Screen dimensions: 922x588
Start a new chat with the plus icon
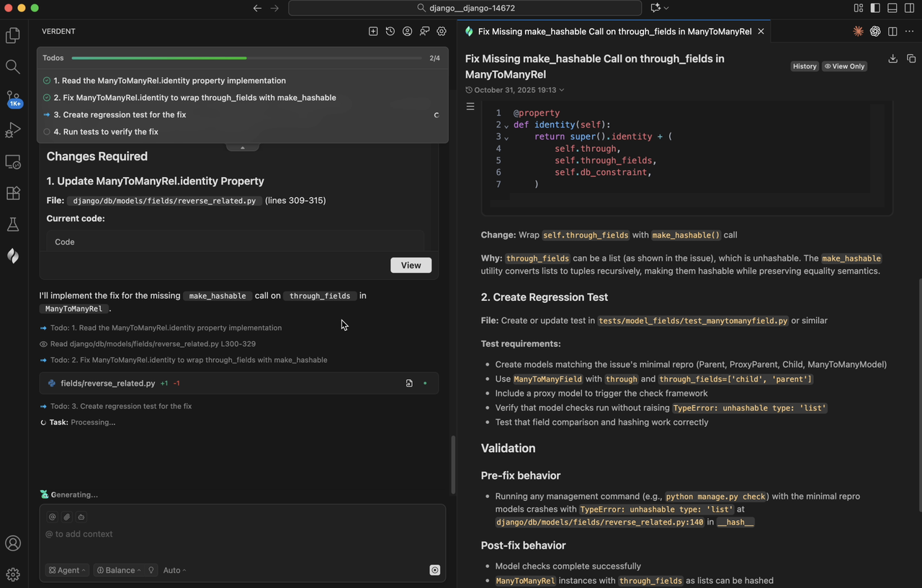(x=373, y=31)
